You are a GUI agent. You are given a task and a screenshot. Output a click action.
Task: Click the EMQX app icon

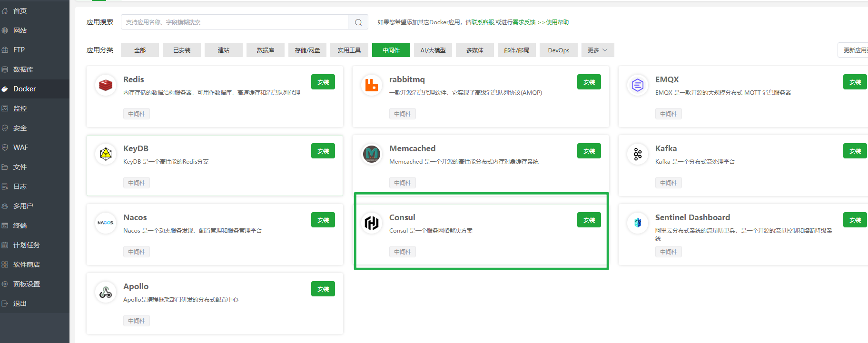638,85
